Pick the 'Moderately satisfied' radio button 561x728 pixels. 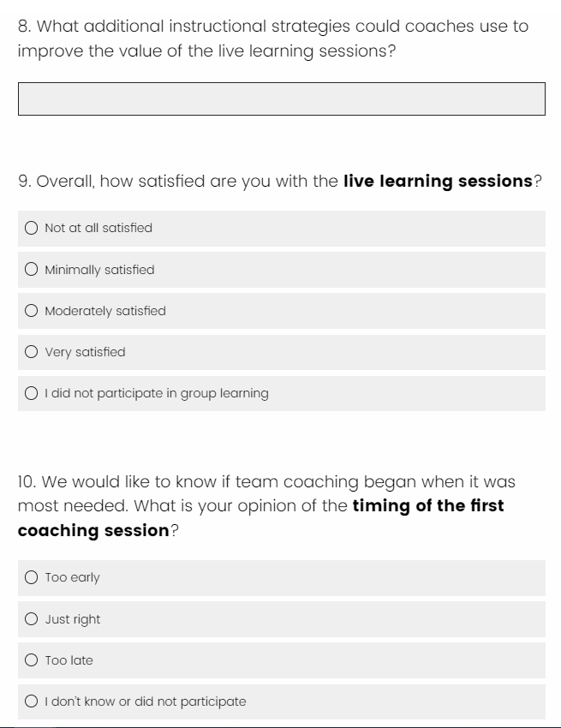[32, 311]
